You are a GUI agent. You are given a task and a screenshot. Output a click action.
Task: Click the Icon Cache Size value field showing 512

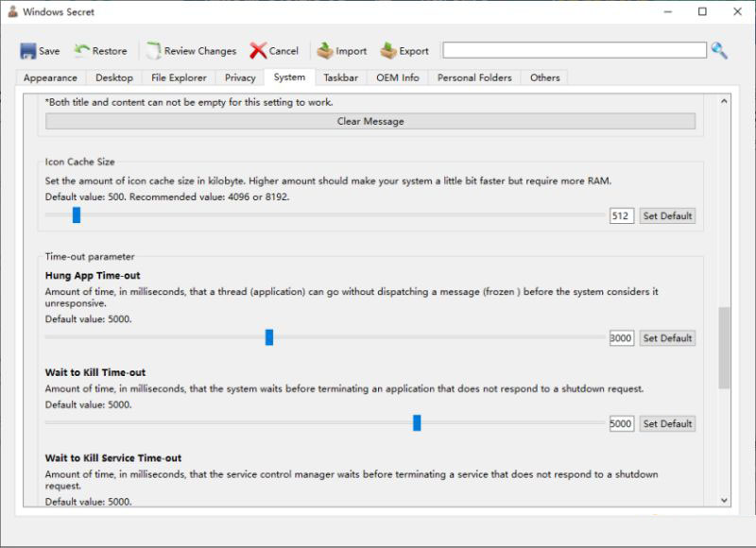[x=622, y=216]
